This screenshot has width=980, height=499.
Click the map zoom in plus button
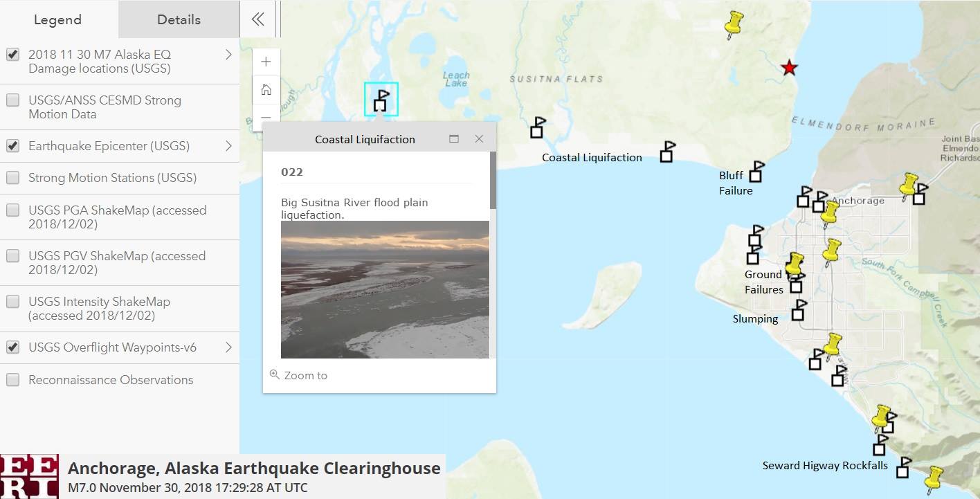266,62
